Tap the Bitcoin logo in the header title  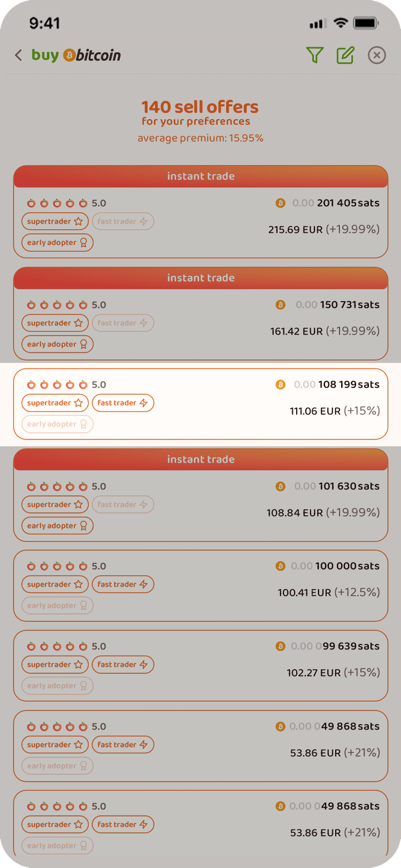click(x=70, y=55)
